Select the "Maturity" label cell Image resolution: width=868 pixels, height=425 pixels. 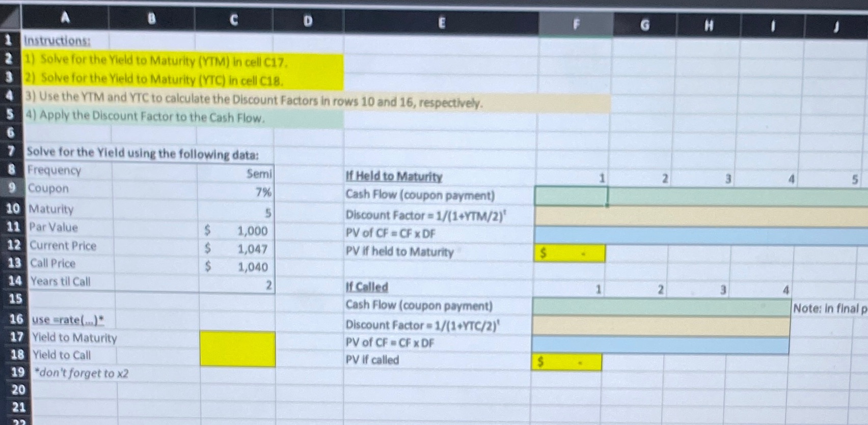click(51, 209)
